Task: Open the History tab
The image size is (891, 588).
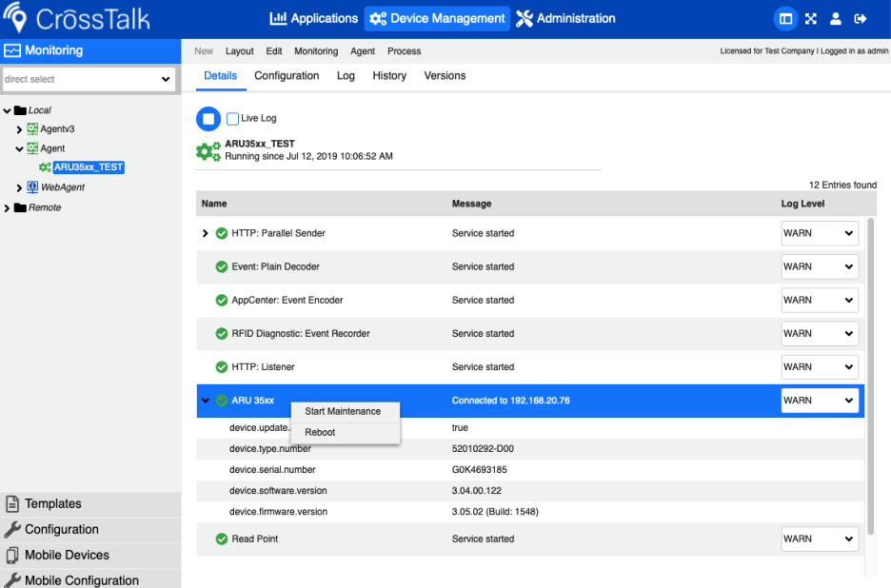Action: click(389, 76)
